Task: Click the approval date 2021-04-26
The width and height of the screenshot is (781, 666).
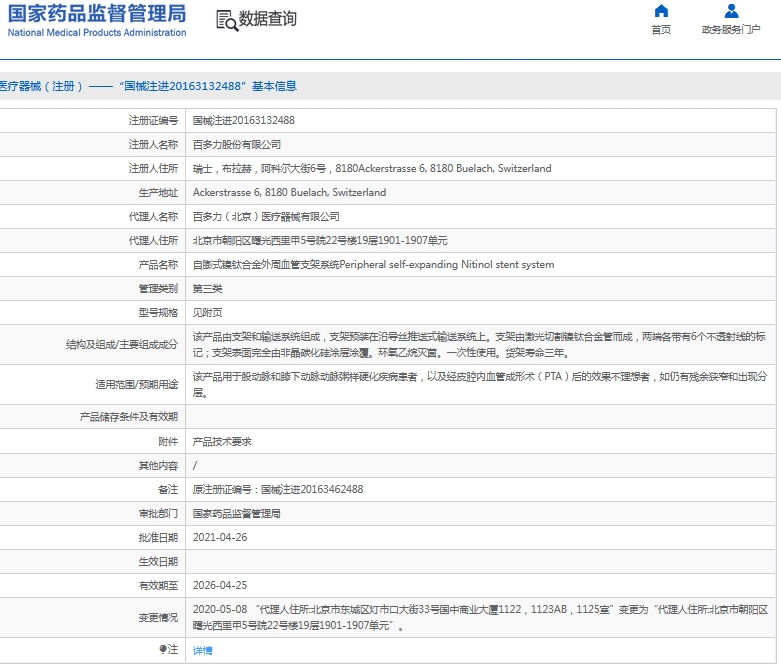Action: [x=219, y=537]
